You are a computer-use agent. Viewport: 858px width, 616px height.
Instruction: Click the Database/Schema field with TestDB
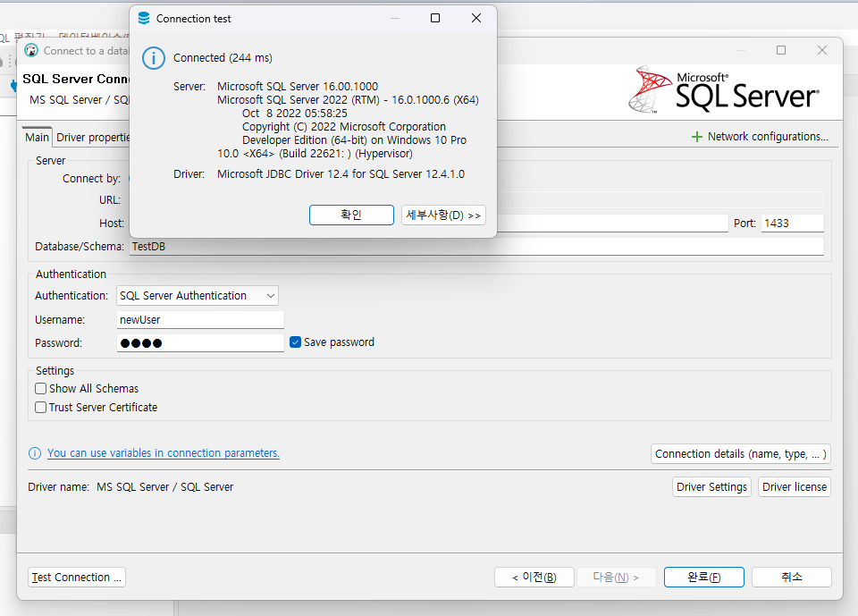tap(476, 247)
